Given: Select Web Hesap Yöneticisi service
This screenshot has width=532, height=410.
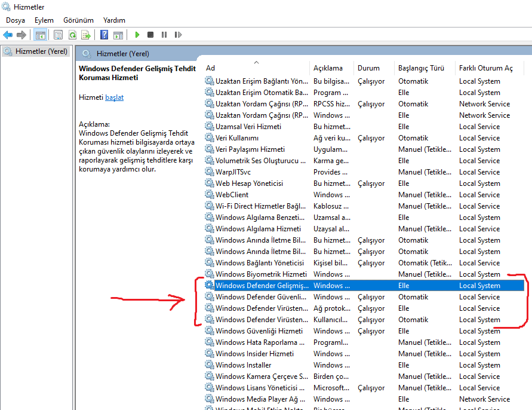Looking at the screenshot, I should pyautogui.click(x=249, y=183).
